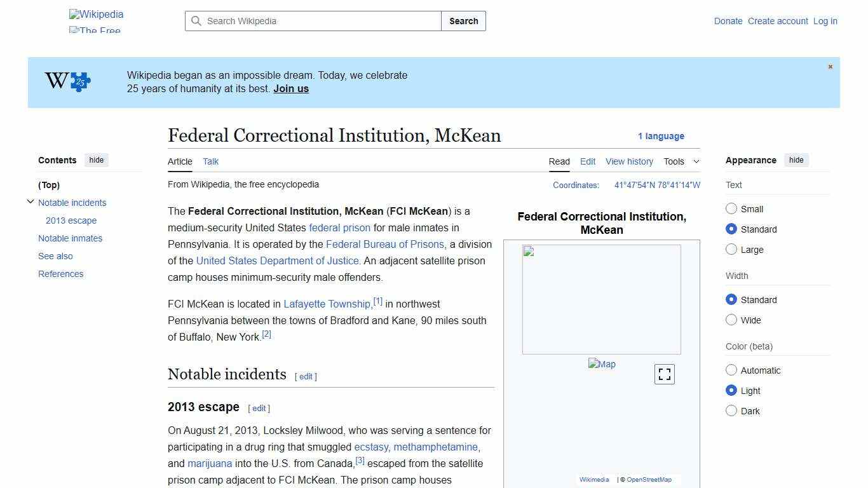The image size is (868, 488).
Task: Hide the table of Contents
Action: tap(96, 160)
